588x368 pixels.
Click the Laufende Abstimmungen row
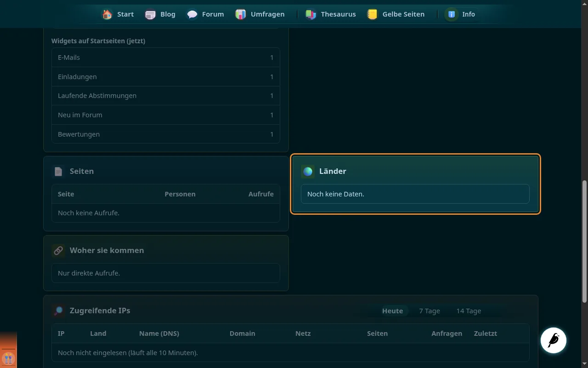pyautogui.click(x=166, y=96)
